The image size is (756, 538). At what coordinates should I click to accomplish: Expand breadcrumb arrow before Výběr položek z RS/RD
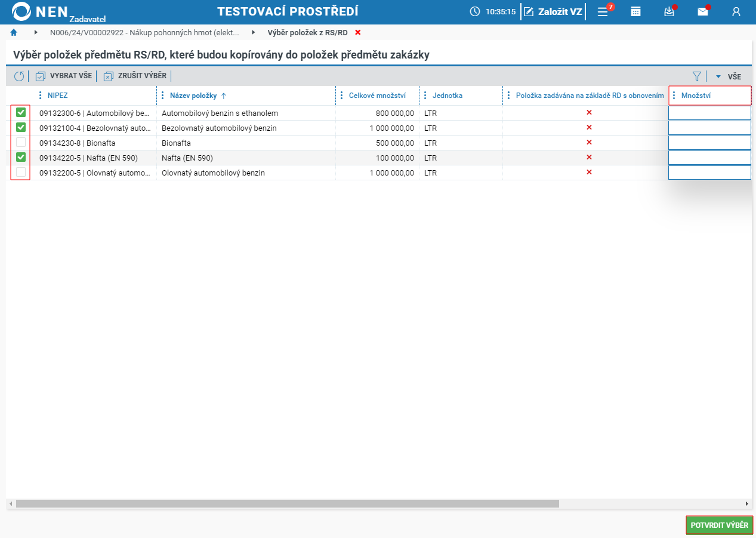[254, 32]
